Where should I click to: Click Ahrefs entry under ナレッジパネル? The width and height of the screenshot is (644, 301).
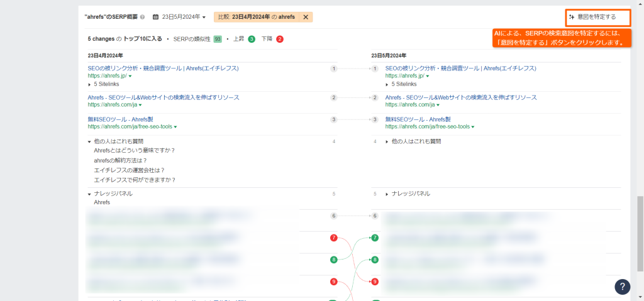pyautogui.click(x=102, y=202)
